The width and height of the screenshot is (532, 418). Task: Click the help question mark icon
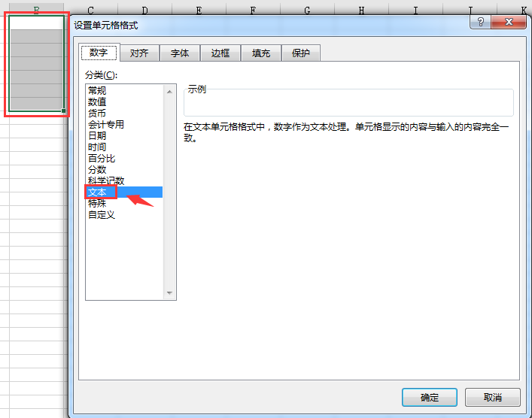point(480,22)
